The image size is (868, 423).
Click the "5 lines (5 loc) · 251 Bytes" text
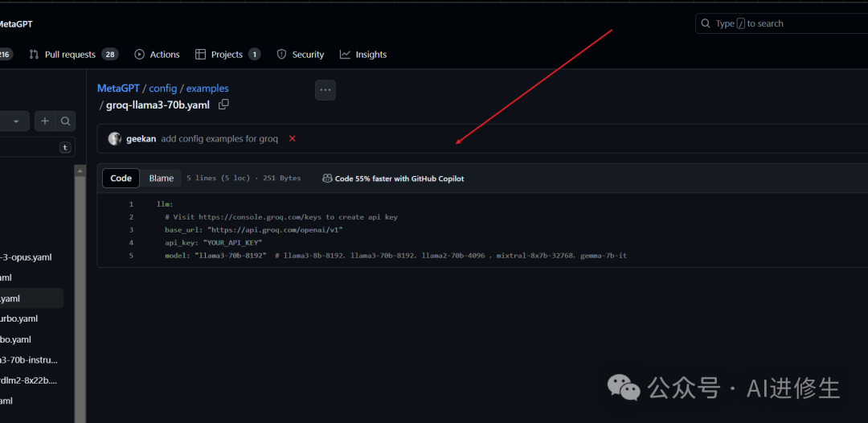coord(244,179)
